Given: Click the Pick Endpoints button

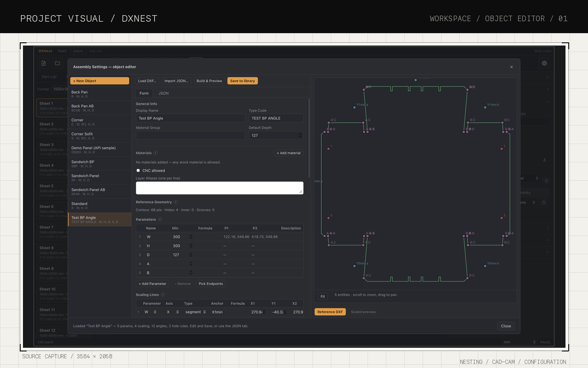Looking at the screenshot, I should click(211, 284).
